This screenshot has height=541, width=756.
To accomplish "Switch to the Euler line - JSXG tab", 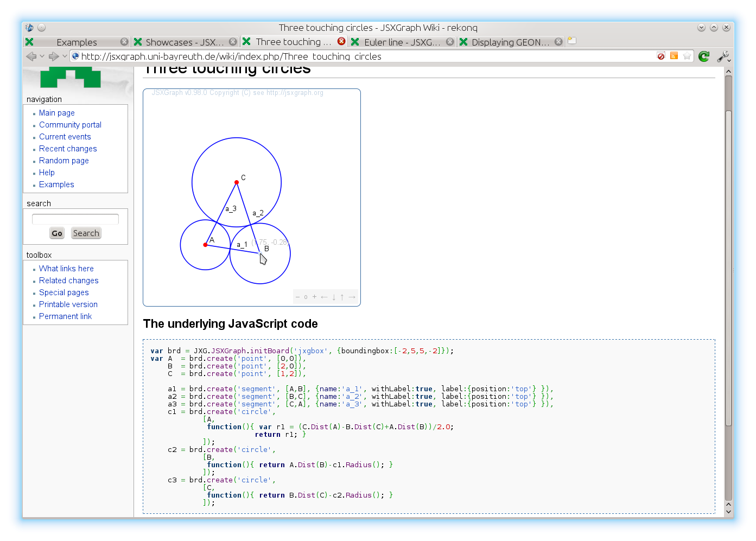I will pos(402,42).
